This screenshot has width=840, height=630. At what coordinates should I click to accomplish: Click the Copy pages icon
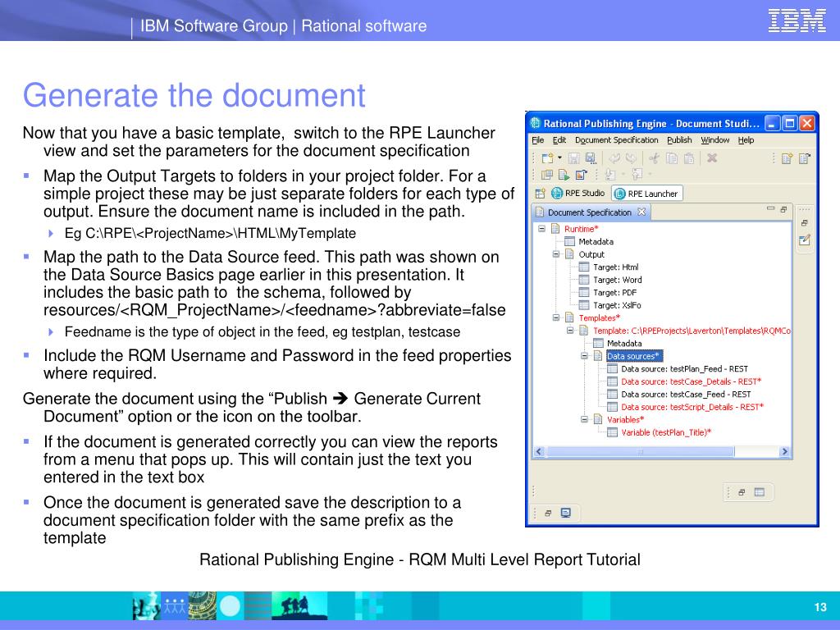click(x=671, y=158)
